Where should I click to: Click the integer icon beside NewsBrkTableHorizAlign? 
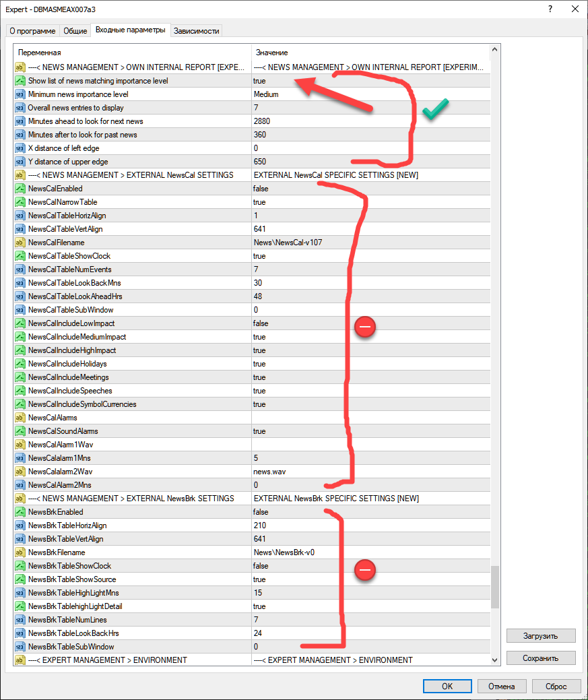[x=20, y=526]
